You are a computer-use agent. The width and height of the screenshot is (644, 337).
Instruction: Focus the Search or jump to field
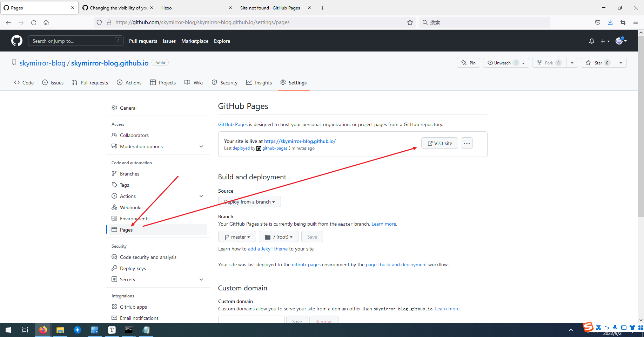pos(76,41)
